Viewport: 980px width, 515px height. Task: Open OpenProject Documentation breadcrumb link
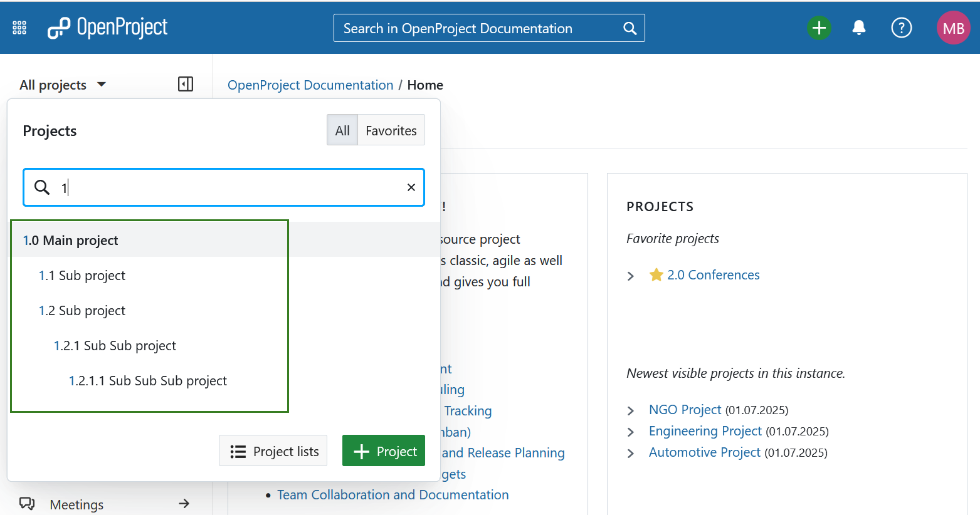pos(310,85)
